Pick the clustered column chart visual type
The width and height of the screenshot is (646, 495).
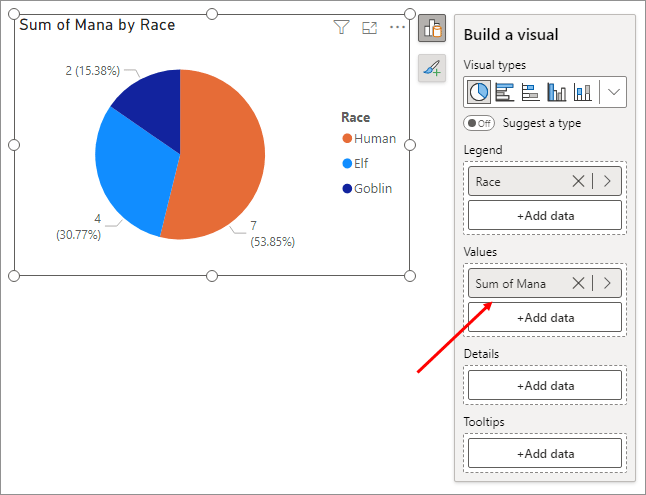(x=557, y=92)
